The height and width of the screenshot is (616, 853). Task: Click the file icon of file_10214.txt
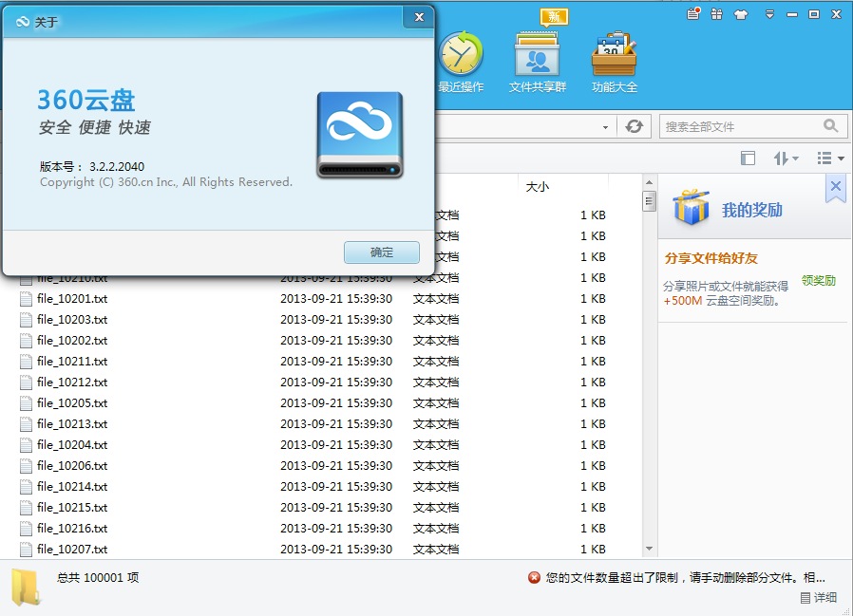pyautogui.click(x=26, y=487)
